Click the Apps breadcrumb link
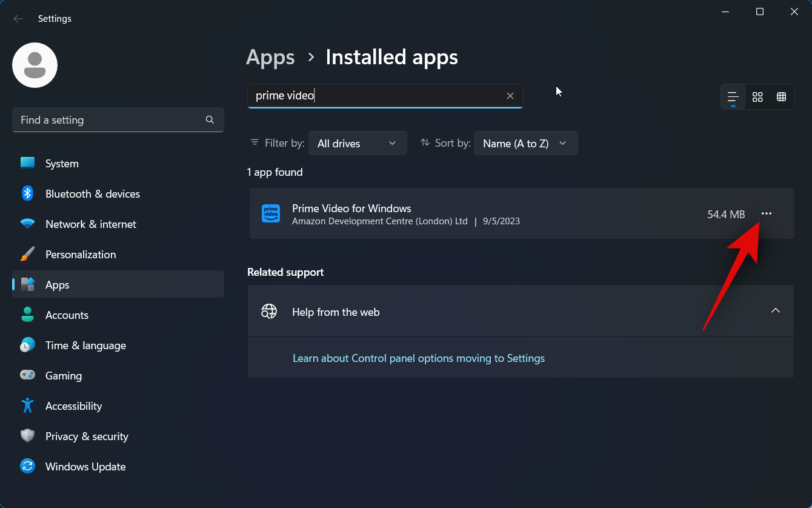This screenshot has height=508, width=812. click(270, 57)
